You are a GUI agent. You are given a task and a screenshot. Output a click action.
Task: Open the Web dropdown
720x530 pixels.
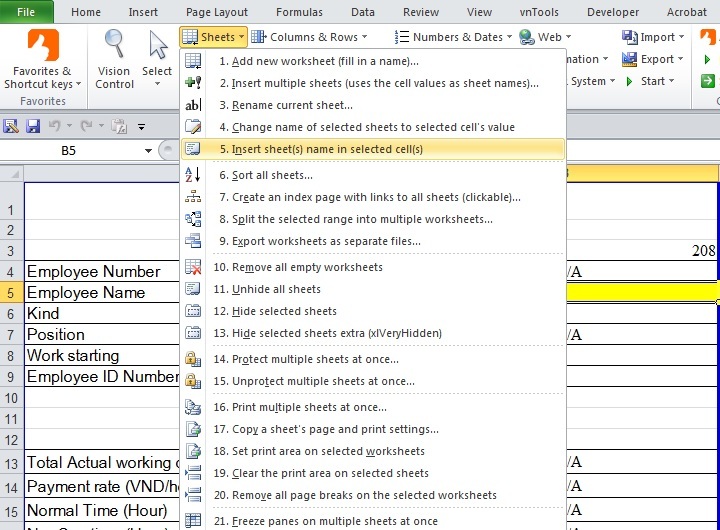point(546,37)
